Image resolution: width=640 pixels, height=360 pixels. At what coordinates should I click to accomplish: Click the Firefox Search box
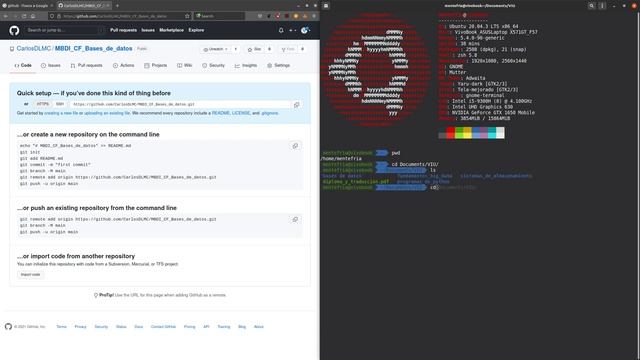click(219, 16)
